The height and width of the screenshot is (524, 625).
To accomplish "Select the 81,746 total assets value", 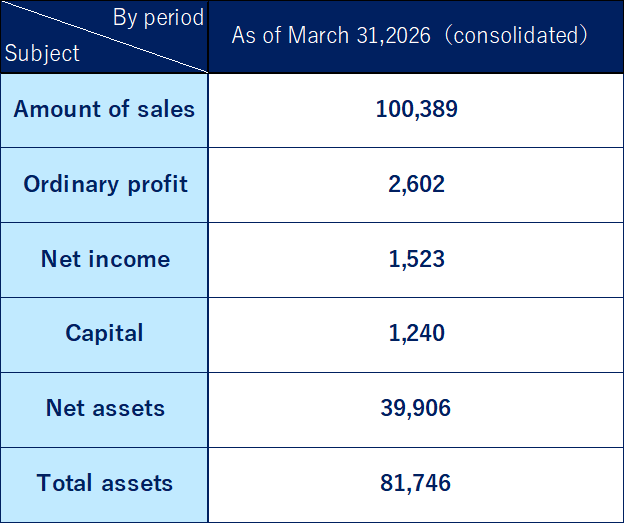I will click(x=415, y=483).
